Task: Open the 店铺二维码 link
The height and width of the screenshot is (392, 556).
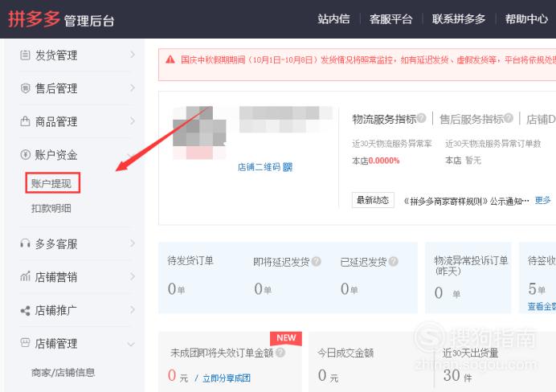Action: (x=259, y=167)
